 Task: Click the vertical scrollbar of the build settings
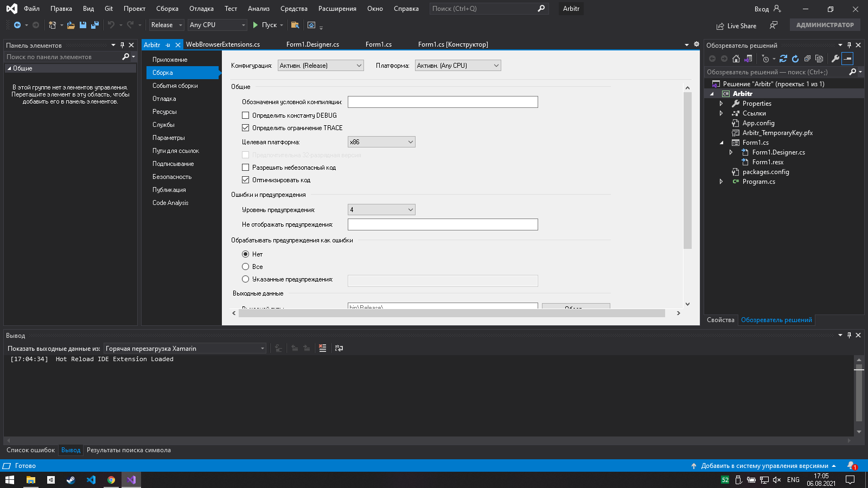[687, 170]
